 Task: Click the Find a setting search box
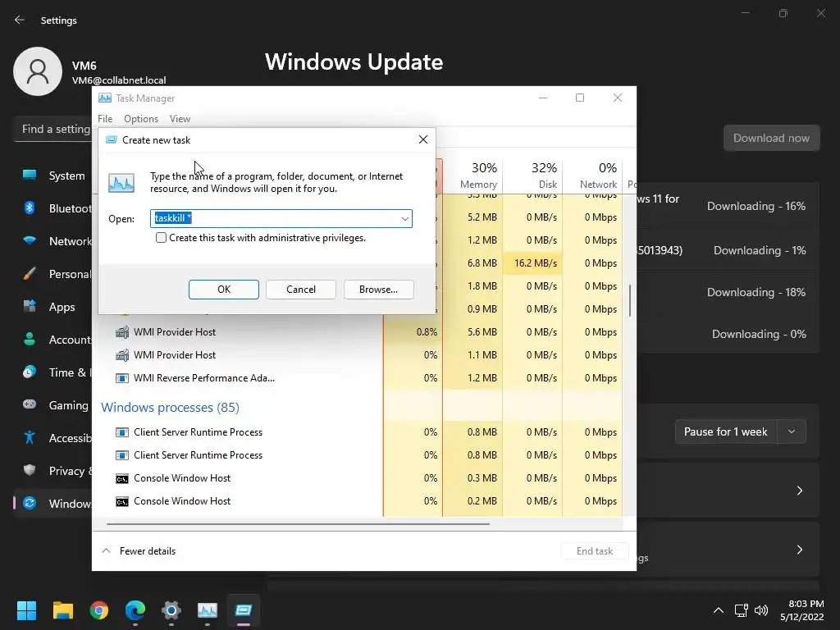53,129
